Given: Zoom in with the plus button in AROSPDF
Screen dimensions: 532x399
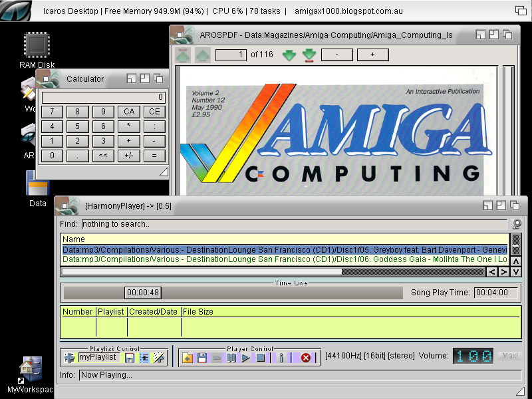Looking at the screenshot, I should [372, 55].
